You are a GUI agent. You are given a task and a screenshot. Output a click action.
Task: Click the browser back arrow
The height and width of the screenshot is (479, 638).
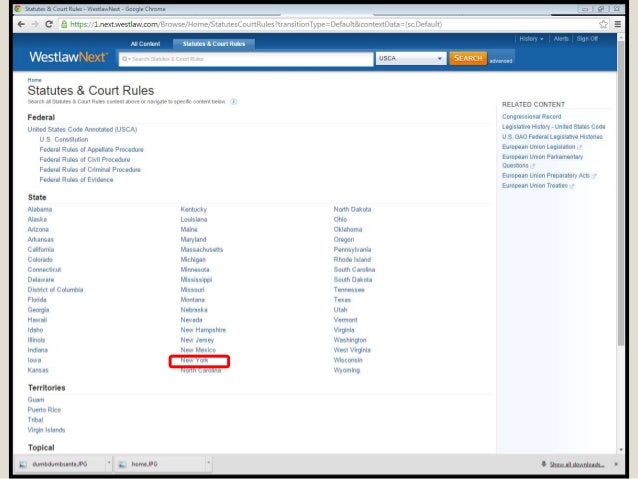tap(21, 24)
